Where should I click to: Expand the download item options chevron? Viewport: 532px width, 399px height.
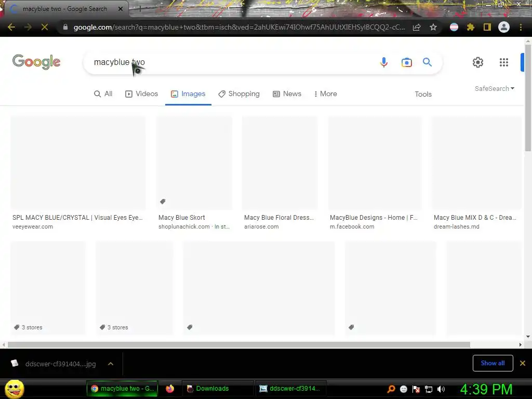pos(111,364)
